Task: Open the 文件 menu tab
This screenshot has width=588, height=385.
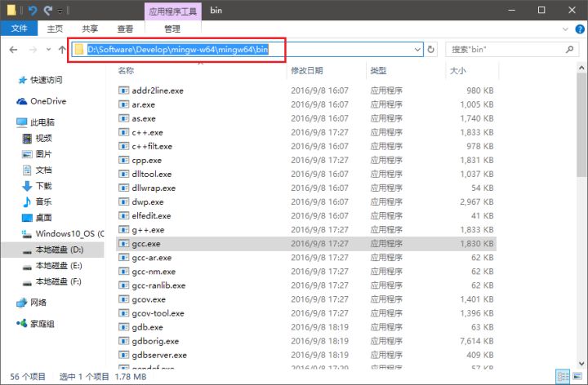Action: pos(19,29)
